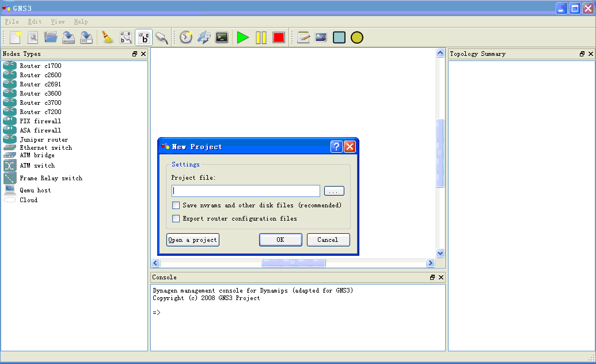The image size is (596, 364).
Task: Open the console terminal toolbar icon
Action: coord(222,37)
